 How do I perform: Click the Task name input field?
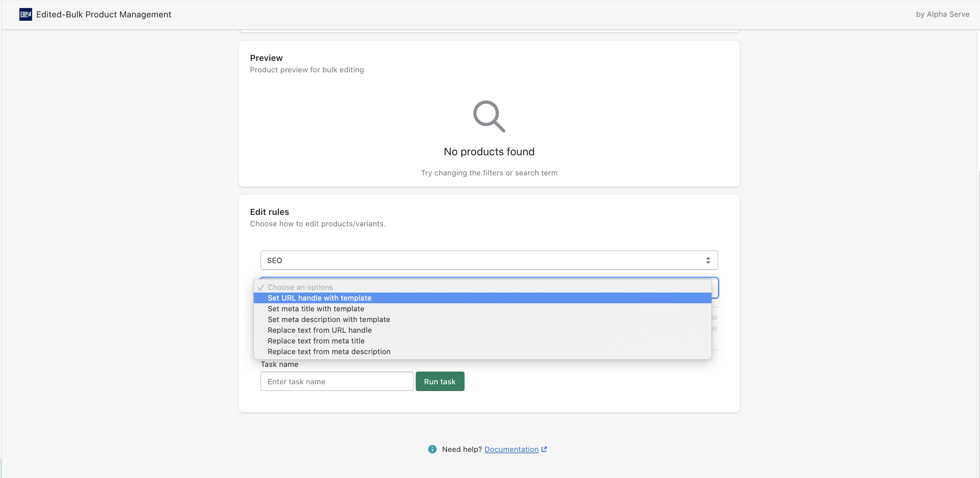tap(337, 381)
